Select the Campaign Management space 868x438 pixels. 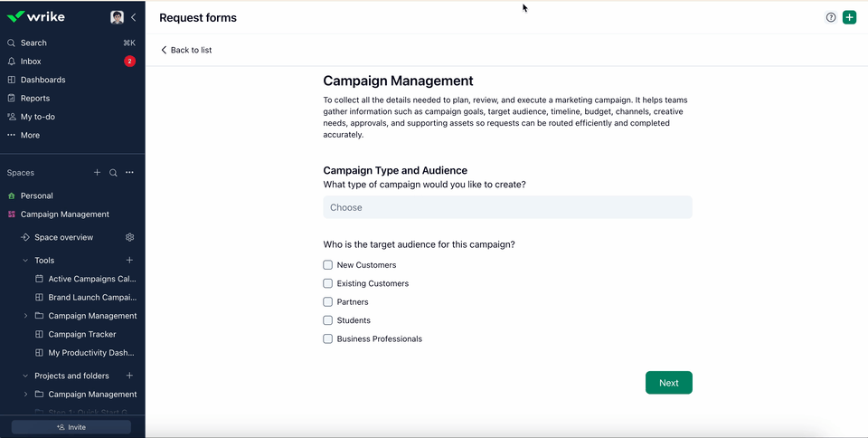coord(65,214)
